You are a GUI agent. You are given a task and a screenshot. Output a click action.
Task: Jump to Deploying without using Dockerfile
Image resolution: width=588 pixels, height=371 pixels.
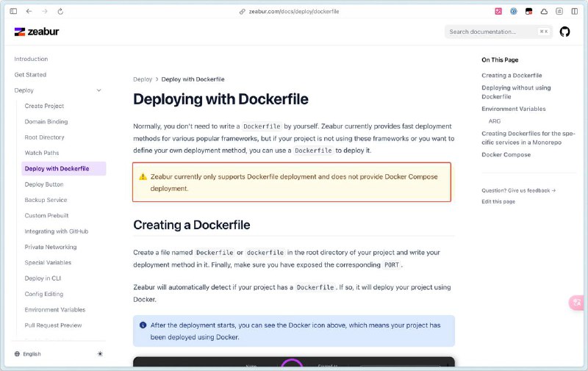(516, 92)
